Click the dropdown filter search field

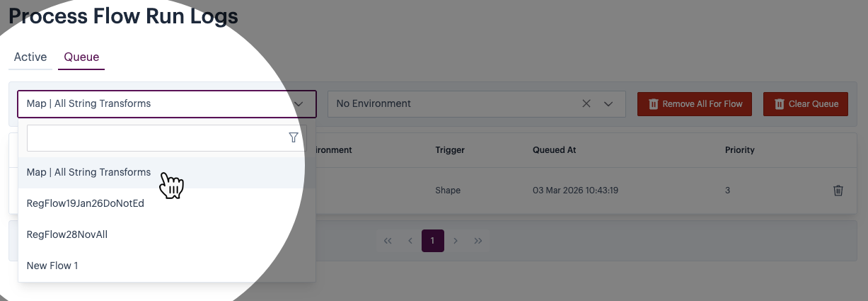point(156,138)
